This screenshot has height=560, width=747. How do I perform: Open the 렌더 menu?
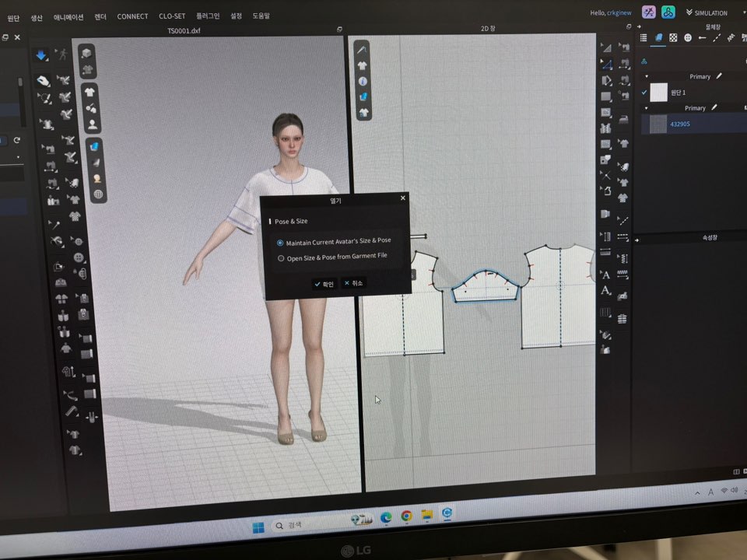pos(100,16)
